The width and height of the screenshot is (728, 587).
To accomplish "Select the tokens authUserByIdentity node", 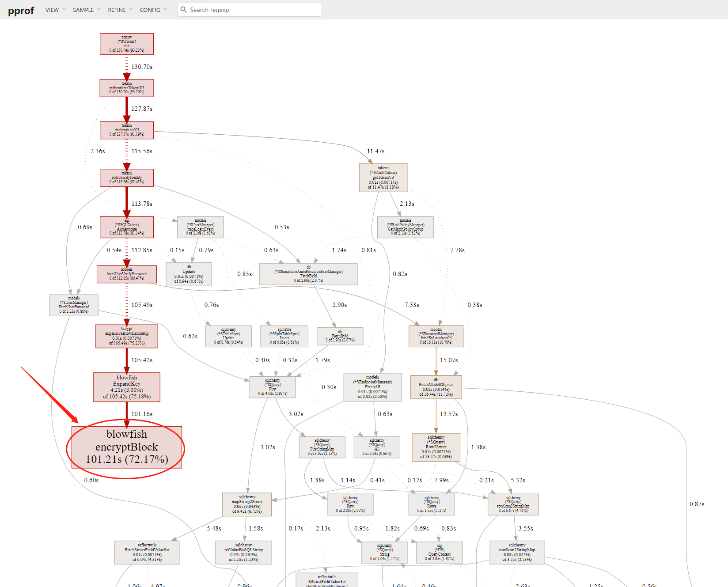I will click(x=127, y=178).
